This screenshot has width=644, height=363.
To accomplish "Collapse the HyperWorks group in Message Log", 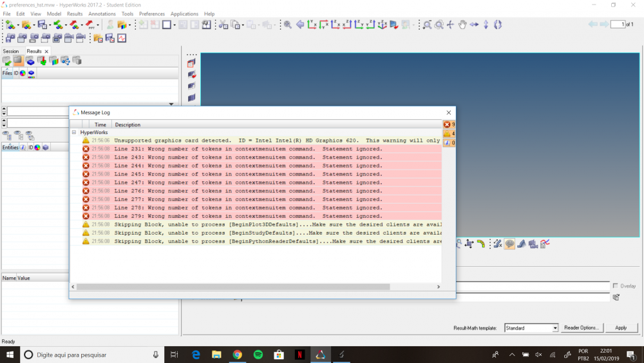I will (x=74, y=132).
